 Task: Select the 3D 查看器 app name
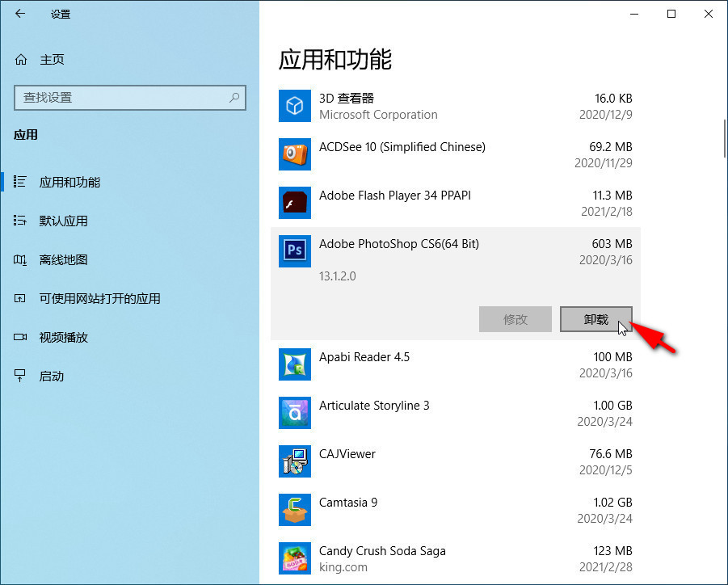[x=347, y=99]
